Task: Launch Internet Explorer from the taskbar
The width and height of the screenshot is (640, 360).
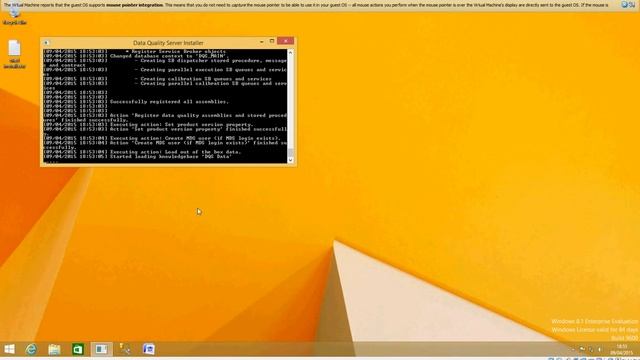Action: 31,349
